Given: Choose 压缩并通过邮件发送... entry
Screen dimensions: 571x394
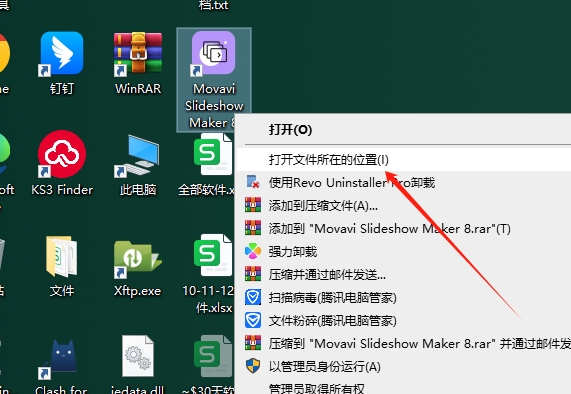Looking at the screenshot, I should 404,275.
